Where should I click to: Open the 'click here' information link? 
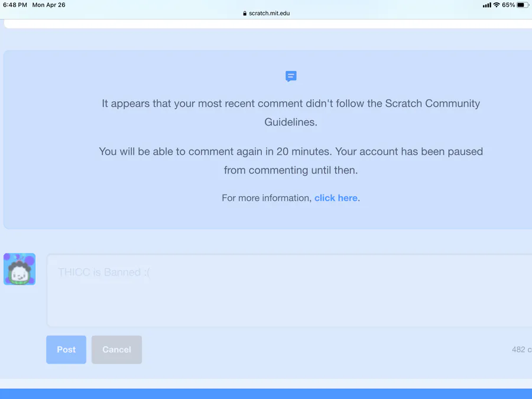(336, 198)
